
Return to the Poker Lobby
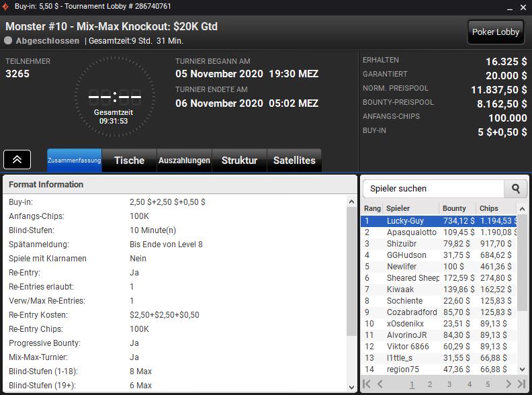click(x=496, y=32)
